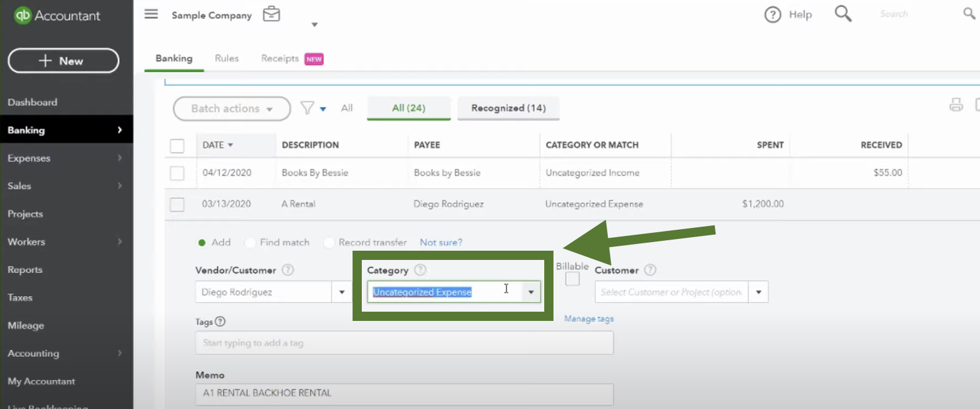The height and width of the screenshot is (409, 980).
Task: Select the All (24) tab
Action: pyautogui.click(x=409, y=108)
